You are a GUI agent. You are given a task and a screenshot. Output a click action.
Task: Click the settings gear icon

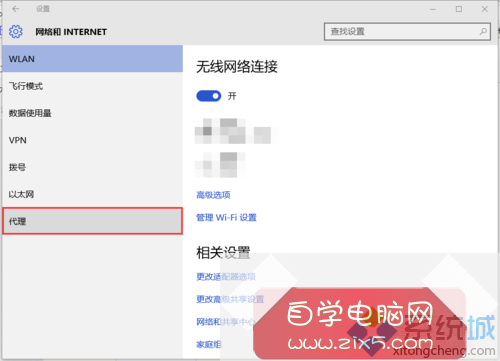tap(16, 32)
